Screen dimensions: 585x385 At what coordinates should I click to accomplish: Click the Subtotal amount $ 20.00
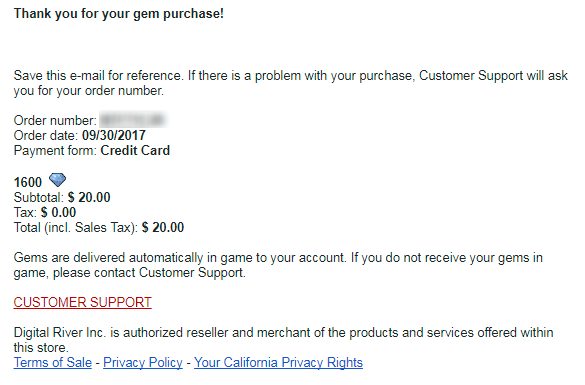pyautogui.click(x=89, y=197)
